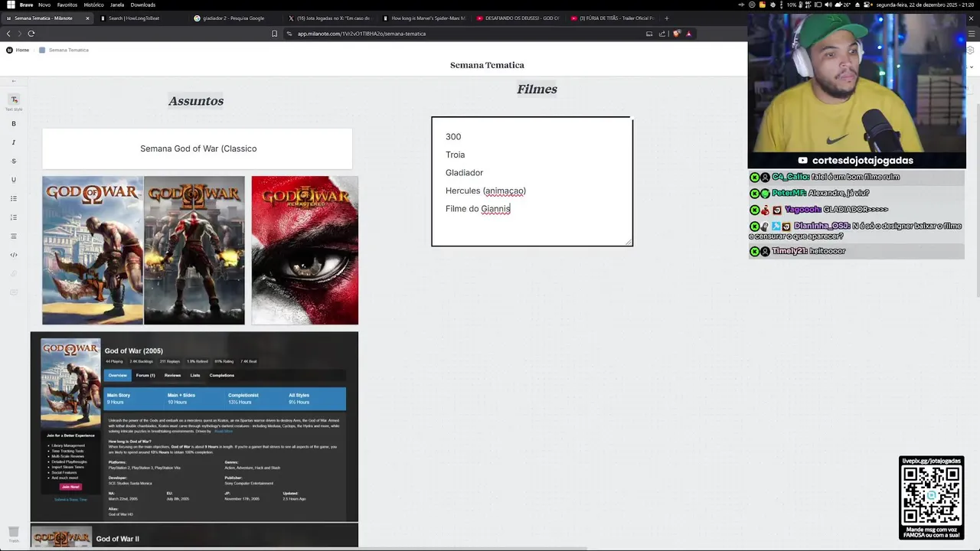This screenshot has height=551, width=980.
Task: Open a new browser tab
Action: 666,18
